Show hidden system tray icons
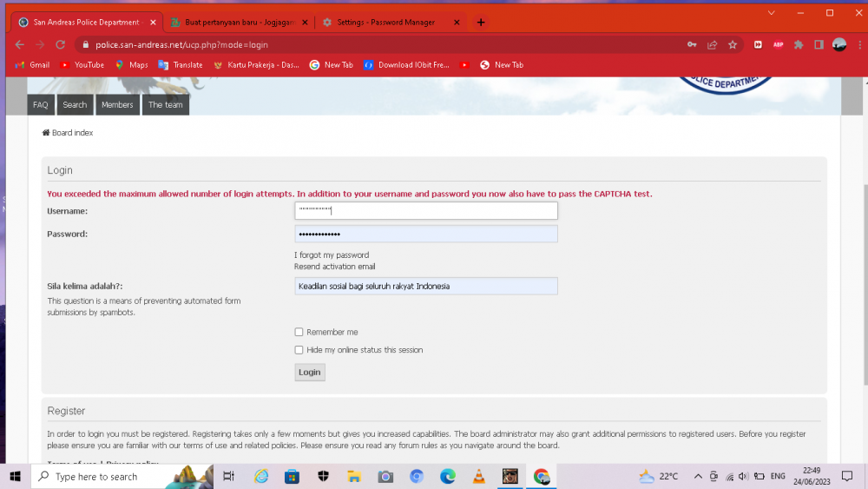This screenshot has height=489, width=868. (698, 476)
